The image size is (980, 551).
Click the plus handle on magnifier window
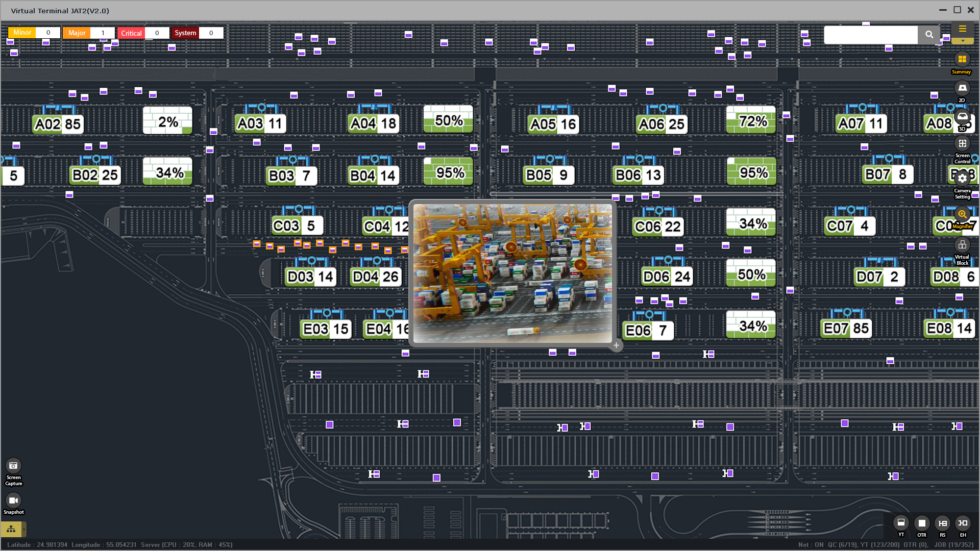point(616,345)
